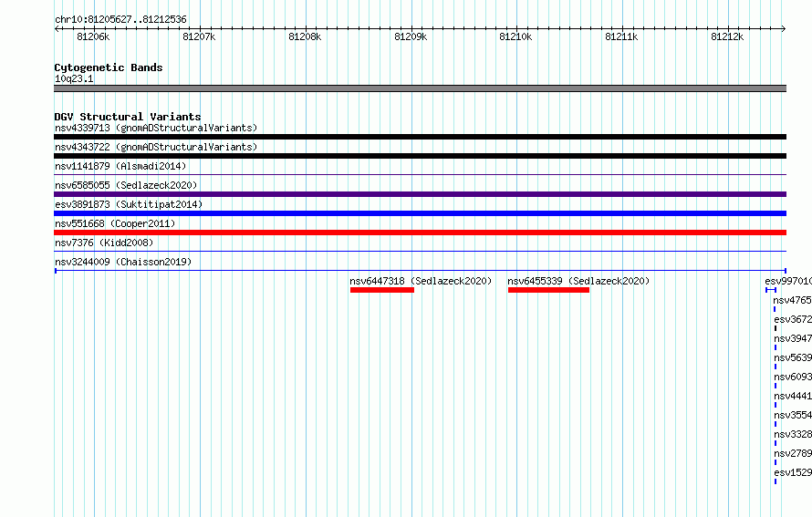Open nsv1141879 (Alsmadi2014) variant label
Image resolution: width=812 pixels, height=517 pixels.
point(120,166)
